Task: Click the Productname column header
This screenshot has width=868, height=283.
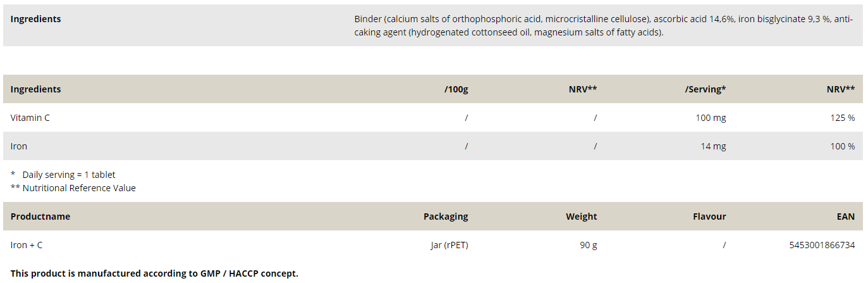Action: click(x=40, y=217)
